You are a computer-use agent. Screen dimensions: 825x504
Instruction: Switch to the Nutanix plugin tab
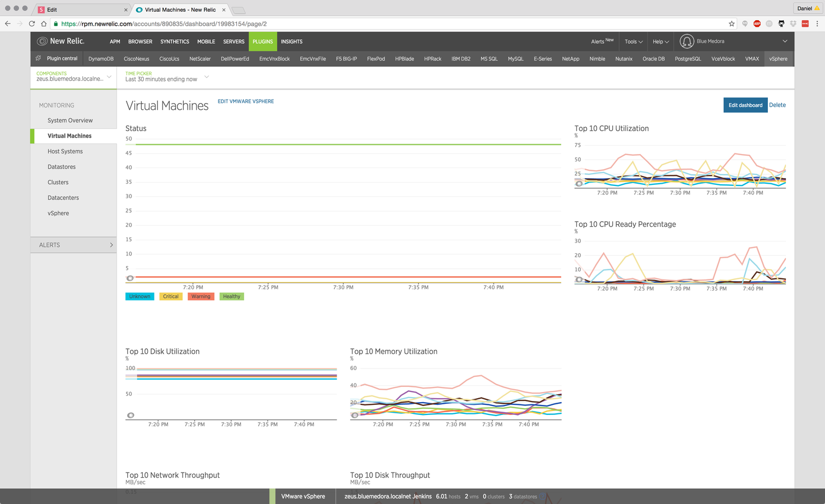pyautogui.click(x=624, y=59)
